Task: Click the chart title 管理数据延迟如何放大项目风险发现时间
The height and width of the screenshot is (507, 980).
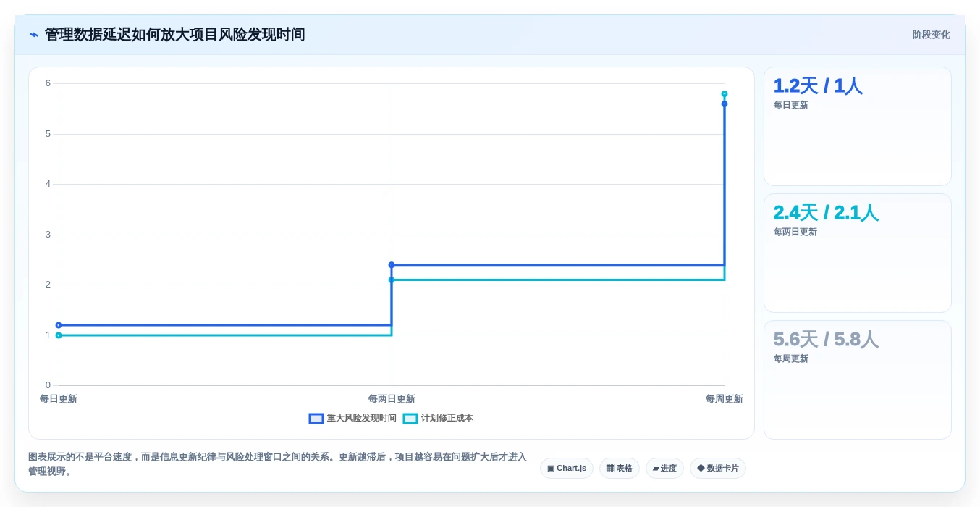Action: pos(175,35)
